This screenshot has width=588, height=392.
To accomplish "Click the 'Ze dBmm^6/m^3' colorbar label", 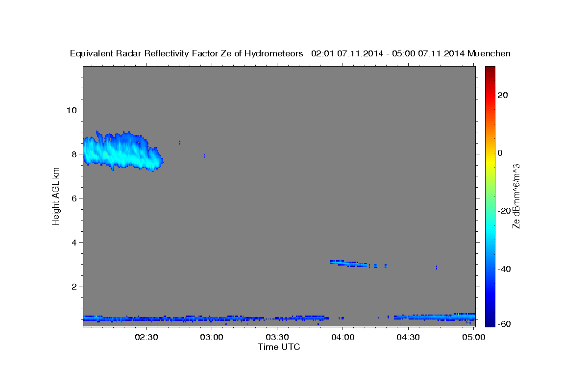I will pos(516,196).
